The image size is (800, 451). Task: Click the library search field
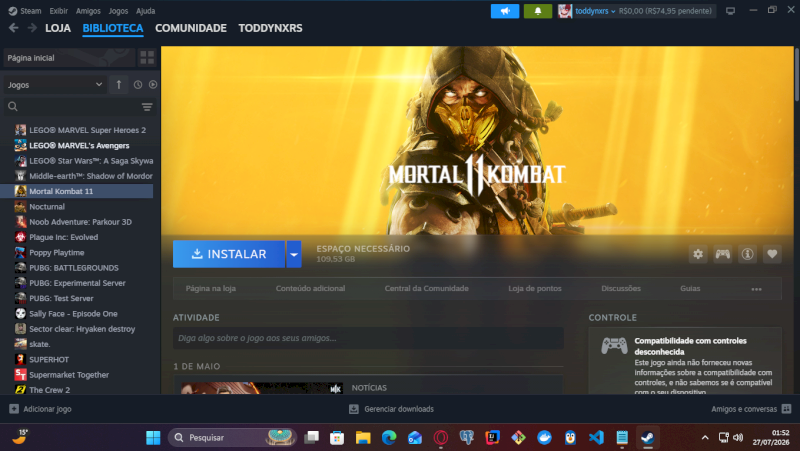point(79,107)
